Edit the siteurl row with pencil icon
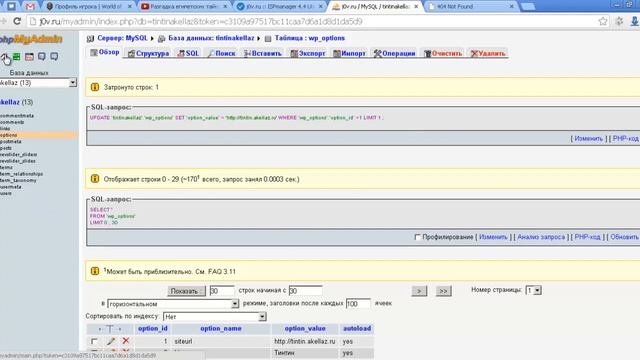Screen dimensions: 640x360 111,341
